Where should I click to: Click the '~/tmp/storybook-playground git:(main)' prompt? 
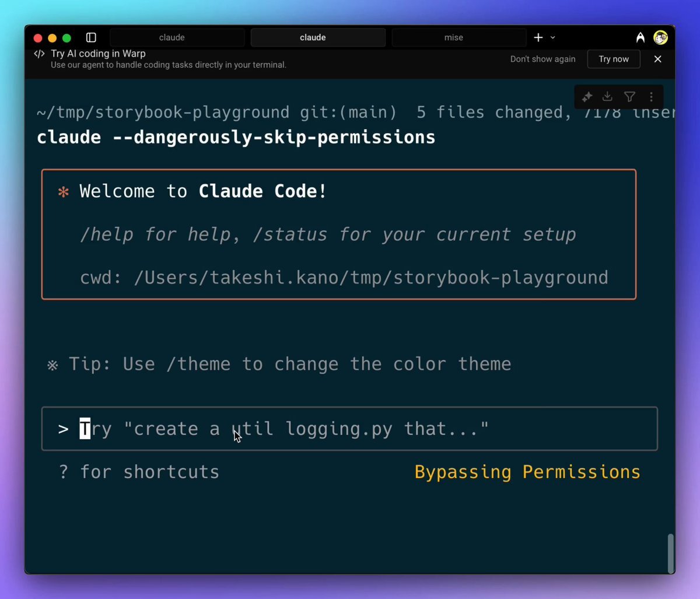[x=216, y=112]
